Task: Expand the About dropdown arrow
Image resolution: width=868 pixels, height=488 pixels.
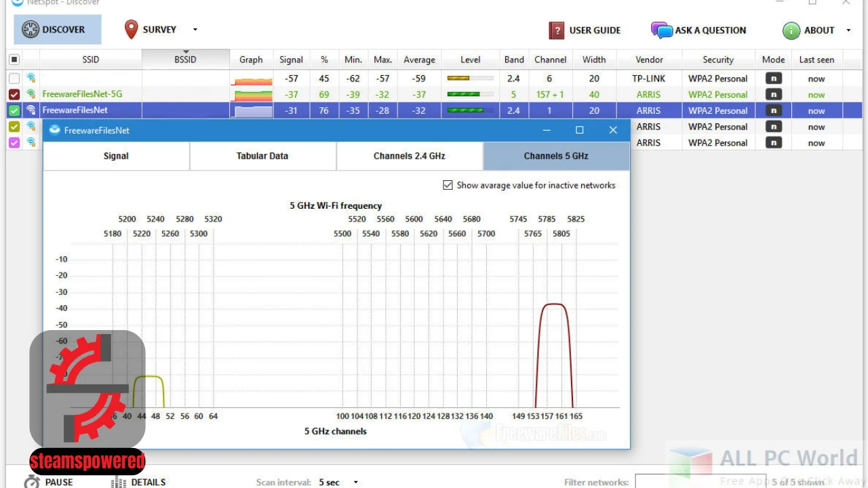Action: click(848, 30)
